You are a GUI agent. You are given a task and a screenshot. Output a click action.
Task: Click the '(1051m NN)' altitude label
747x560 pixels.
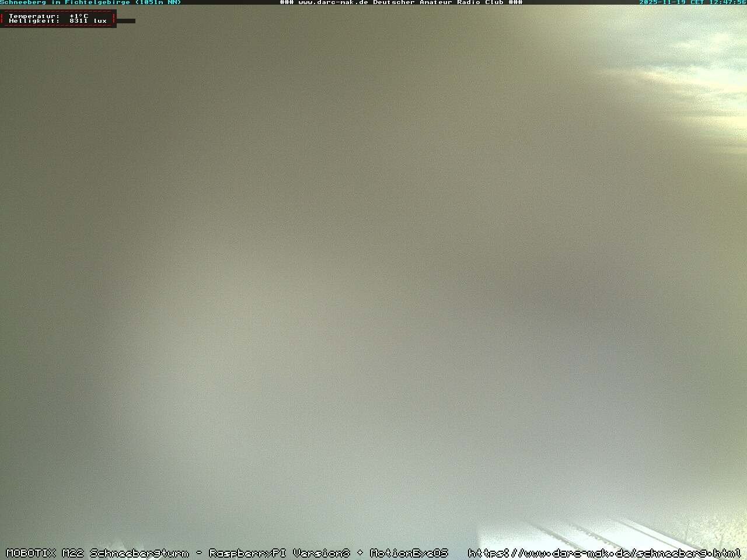pyautogui.click(x=158, y=2)
